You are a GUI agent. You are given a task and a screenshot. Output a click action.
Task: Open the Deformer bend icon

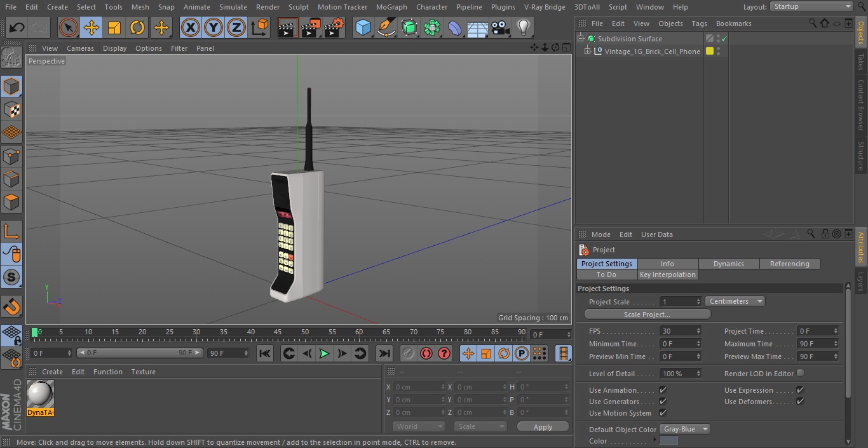click(x=455, y=27)
